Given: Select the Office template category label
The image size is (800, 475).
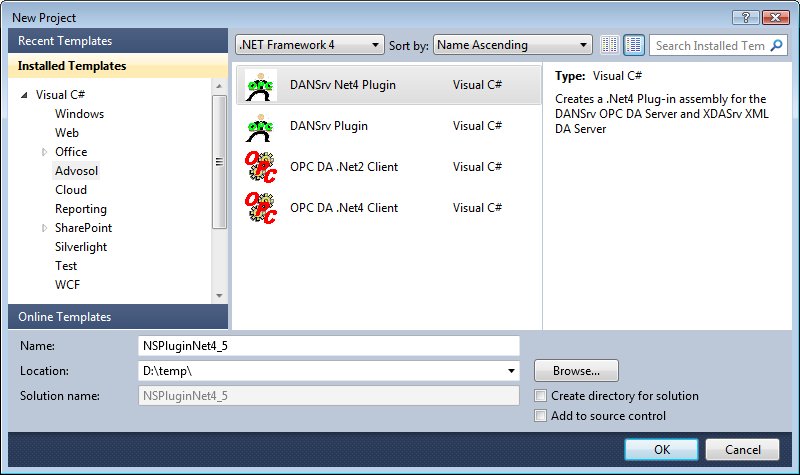Looking at the screenshot, I should tap(71, 152).
